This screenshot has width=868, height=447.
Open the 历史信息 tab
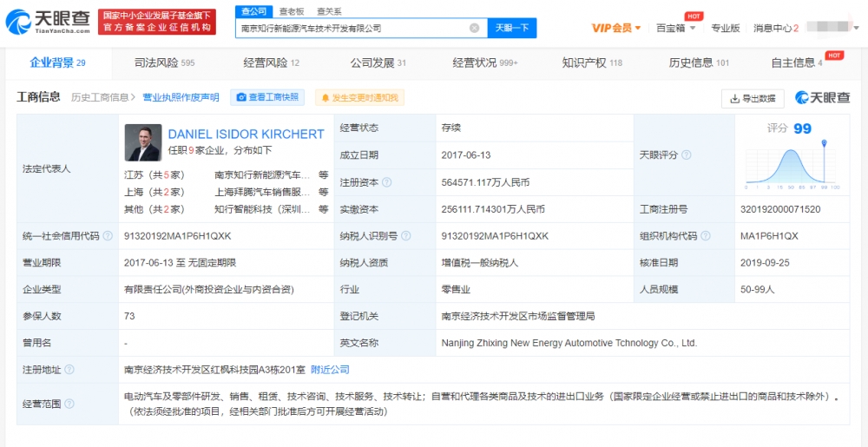[x=699, y=63]
